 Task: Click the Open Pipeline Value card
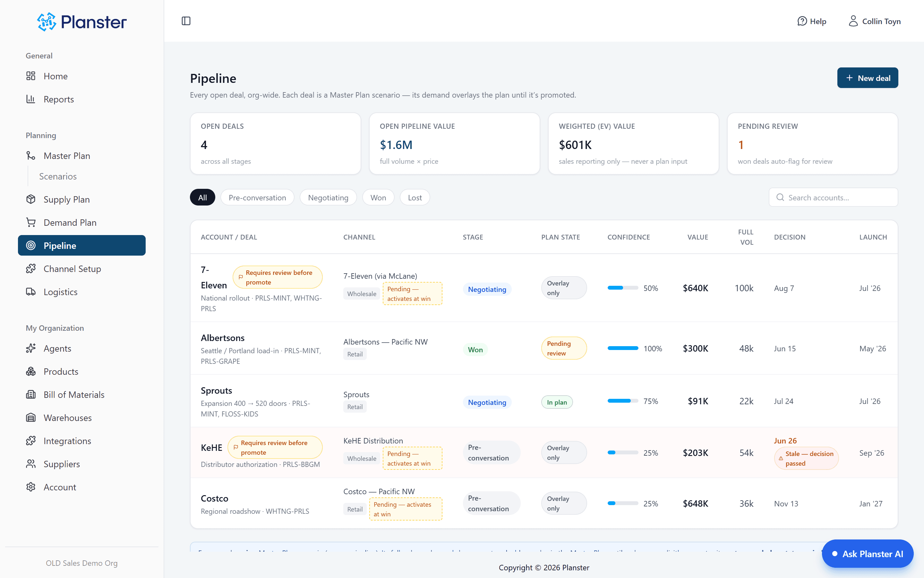(x=454, y=143)
